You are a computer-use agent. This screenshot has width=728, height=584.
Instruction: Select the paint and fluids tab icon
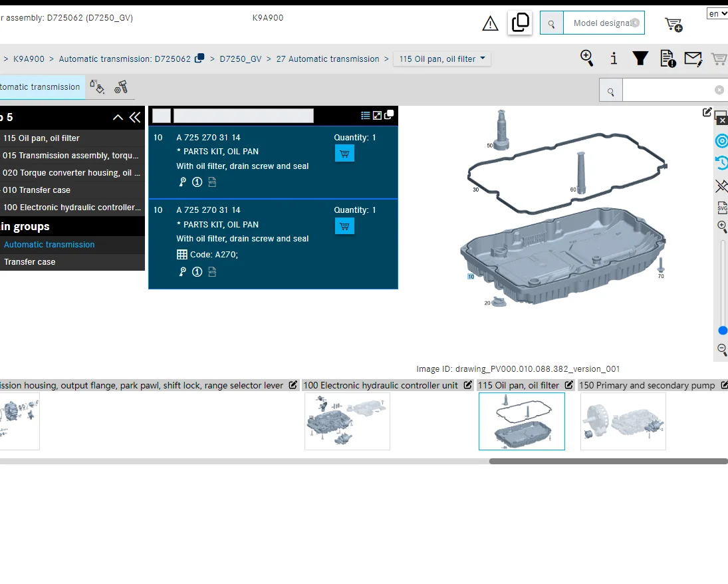pos(97,87)
